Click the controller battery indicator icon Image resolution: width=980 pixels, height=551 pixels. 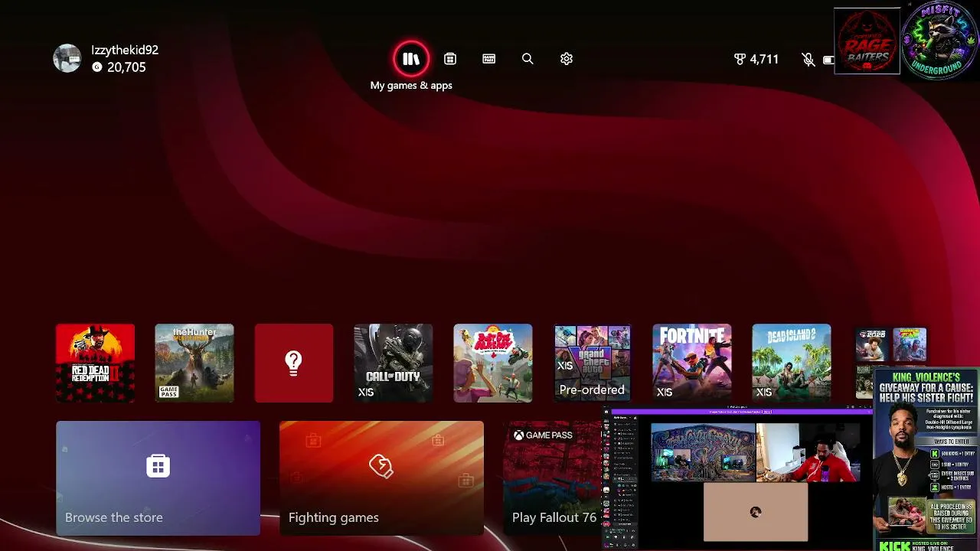(828, 60)
